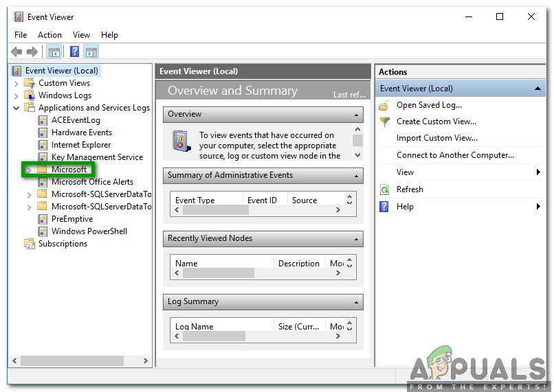Collapse Event Viewer (Local) actions group
The height and width of the screenshot is (392, 554).
click(538, 88)
